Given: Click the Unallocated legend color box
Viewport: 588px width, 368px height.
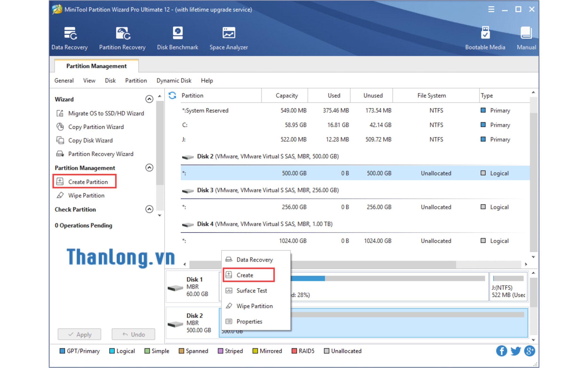Looking at the screenshot, I should [x=326, y=351].
